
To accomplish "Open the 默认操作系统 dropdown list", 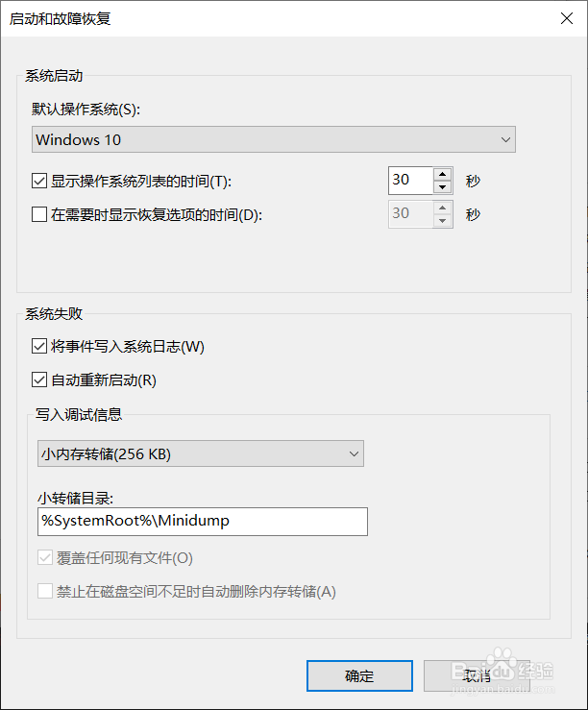I will [x=274, y=139].
